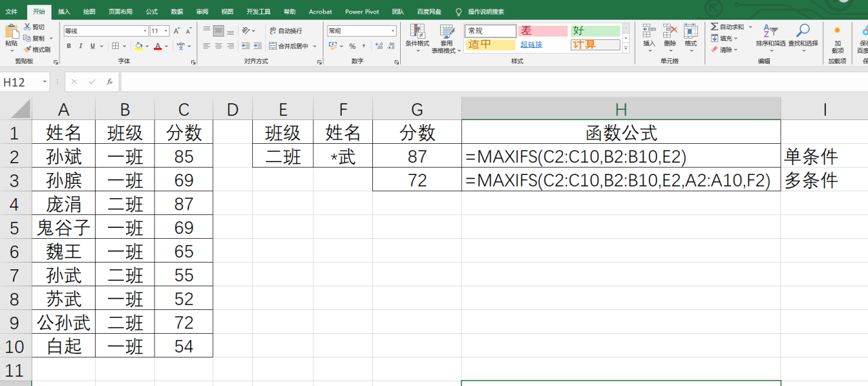
Task: Toggle center text alignment
Action: pos(218,46)
